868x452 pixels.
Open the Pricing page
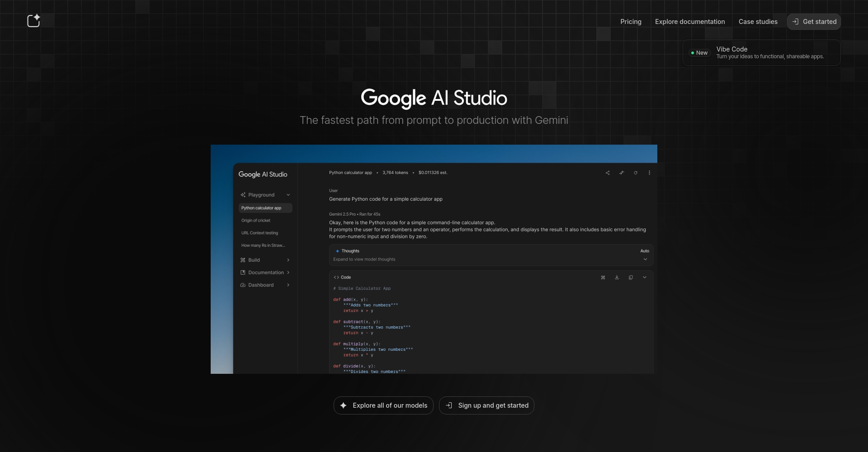pyautogui.click(x=631, y=21)
